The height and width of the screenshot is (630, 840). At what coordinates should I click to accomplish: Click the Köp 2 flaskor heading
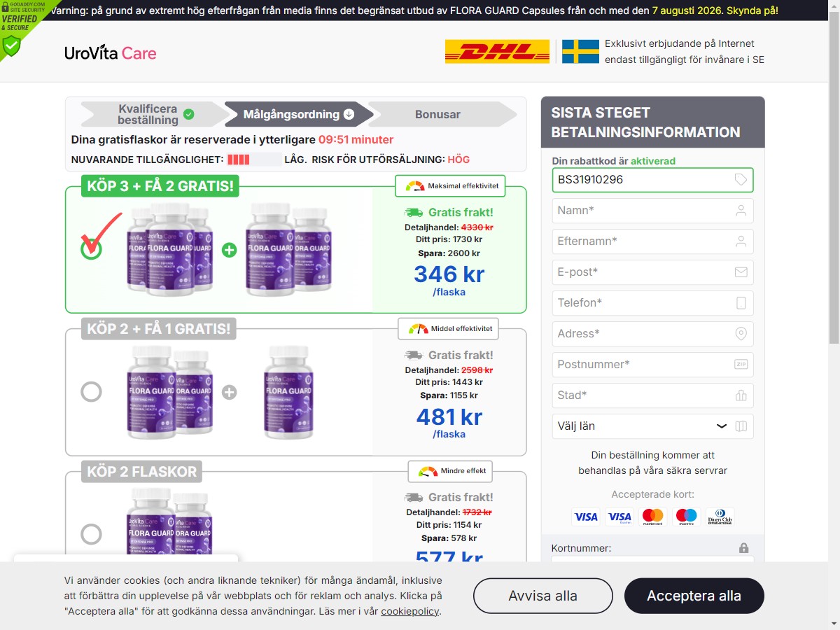coord(142,471)
